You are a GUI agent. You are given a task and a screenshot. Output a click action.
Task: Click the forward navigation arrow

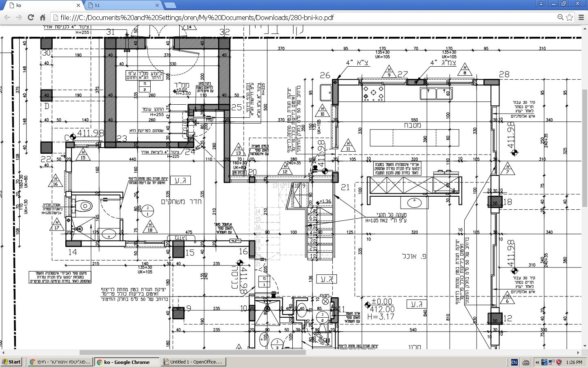19,17
